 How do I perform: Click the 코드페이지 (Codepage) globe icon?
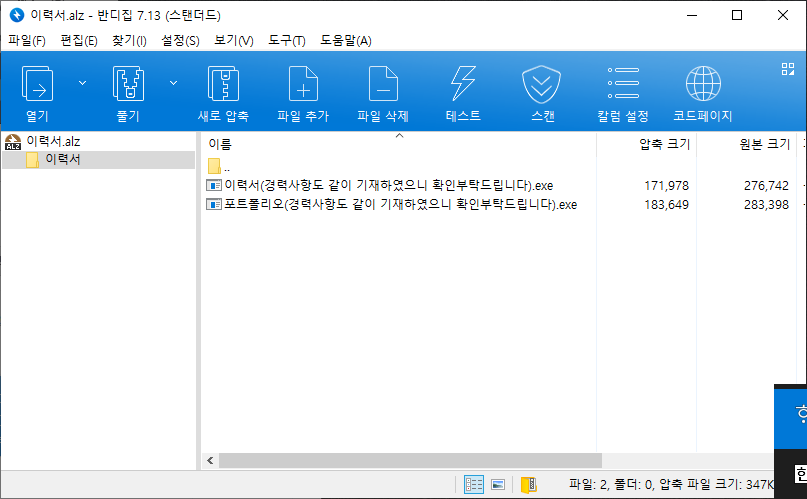click(x=702, y=85)
